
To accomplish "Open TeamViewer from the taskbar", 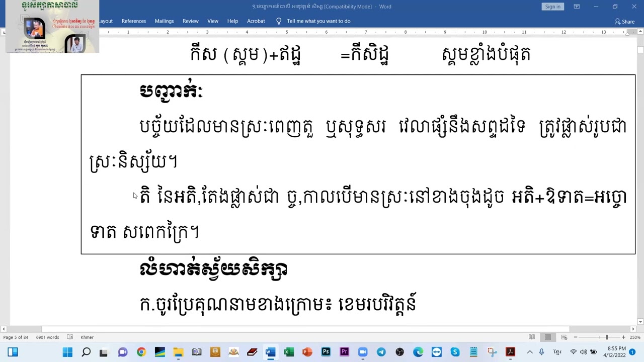I will pos(437,352).
